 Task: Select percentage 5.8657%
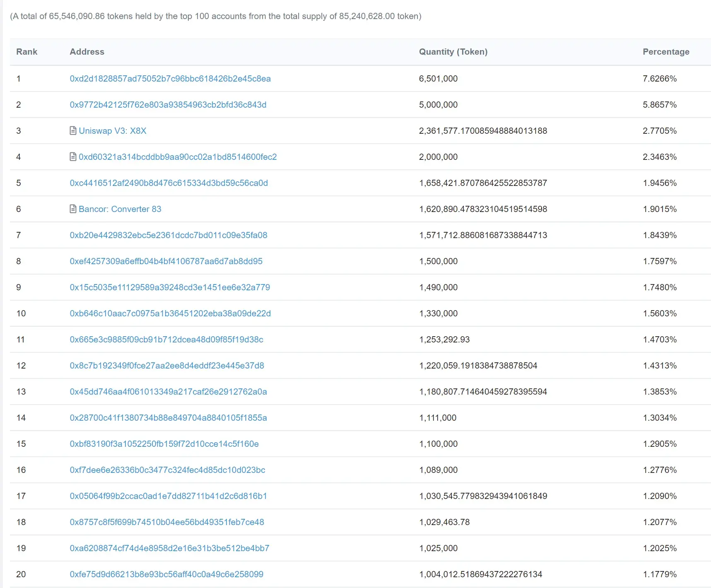pyautogui.click(x=660, y=105)
